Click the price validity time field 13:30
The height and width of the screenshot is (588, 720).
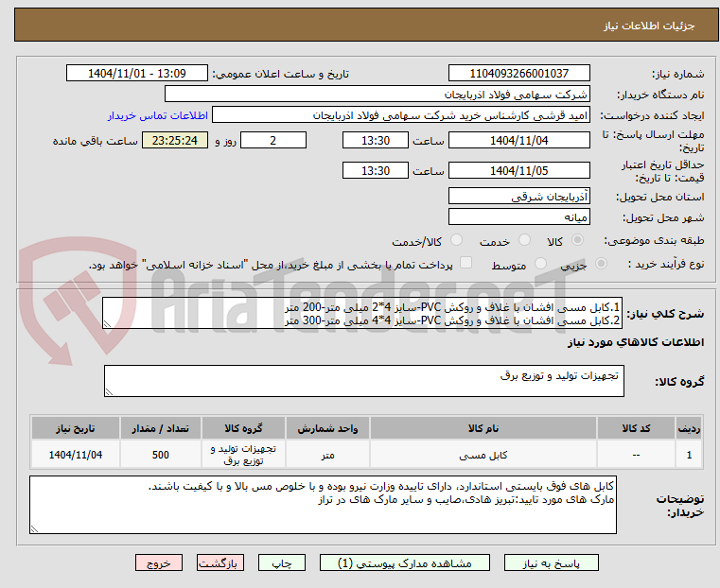pos(376,170)
